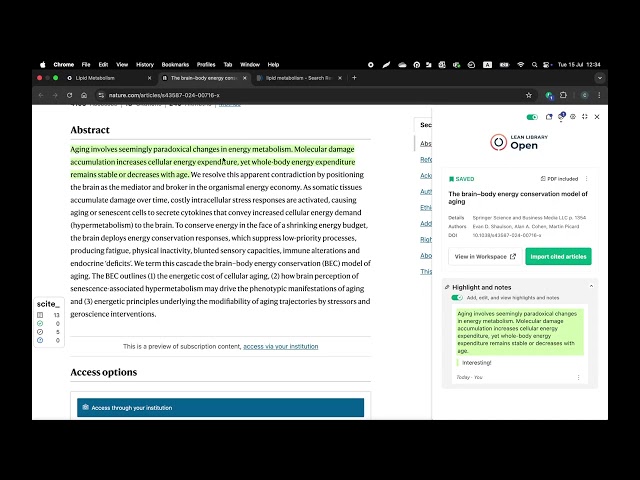This screenshot has width=640, height=480.
Task: Click the 'Interesting!' note text
Action: click(477, 362)
